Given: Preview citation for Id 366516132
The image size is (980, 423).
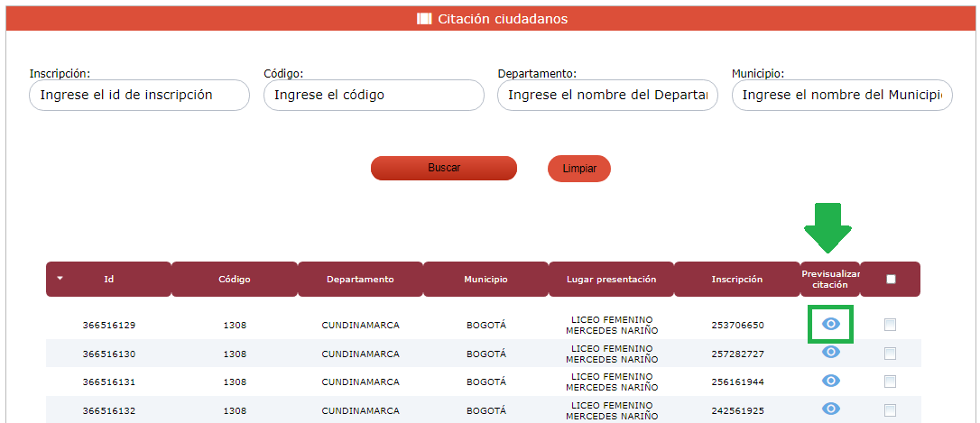Looking at the screenshot, I should pos(831,409).
